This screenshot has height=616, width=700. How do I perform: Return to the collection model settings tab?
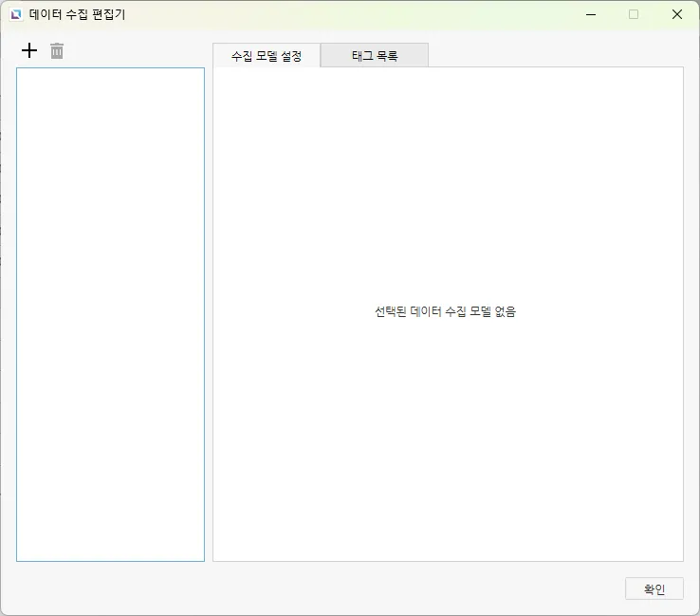click(267, 56)
